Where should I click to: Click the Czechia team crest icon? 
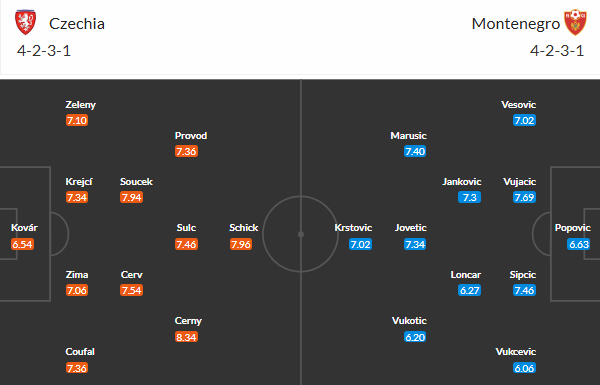(26, 23)
